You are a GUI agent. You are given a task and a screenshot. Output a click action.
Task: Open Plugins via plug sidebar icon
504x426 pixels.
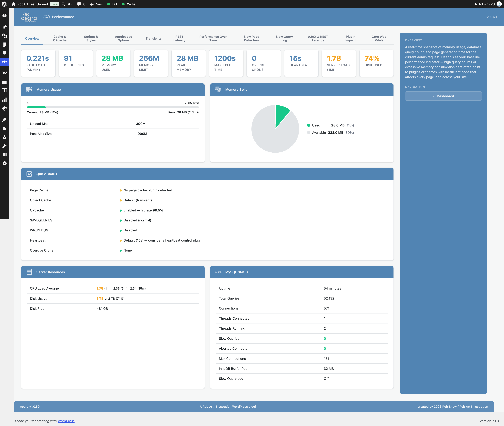(x=4, y=129)
